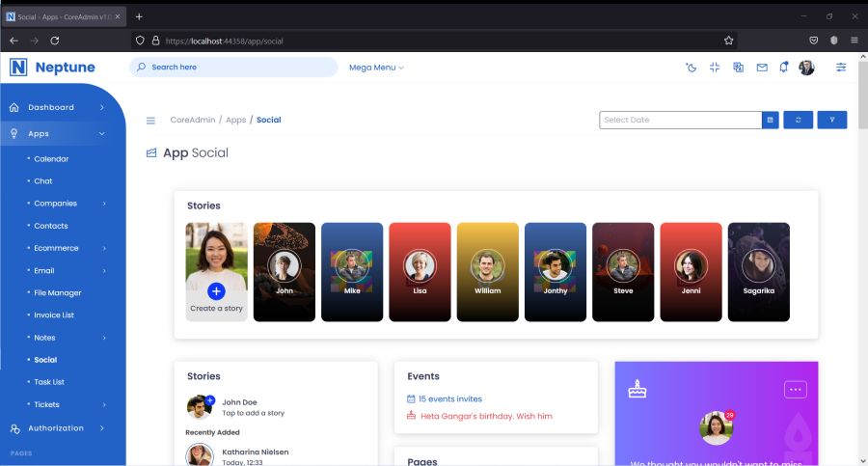Open the language translate icon
Image resolution: width=868 pixels, height=466 pixels.
click(739, 68)
